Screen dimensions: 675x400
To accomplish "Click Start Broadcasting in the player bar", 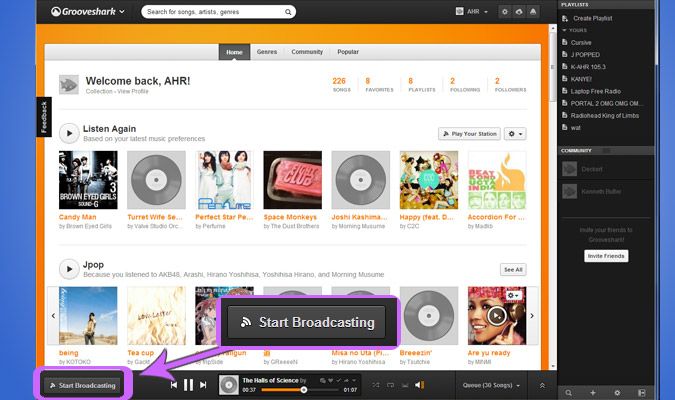I will point(83,385).
